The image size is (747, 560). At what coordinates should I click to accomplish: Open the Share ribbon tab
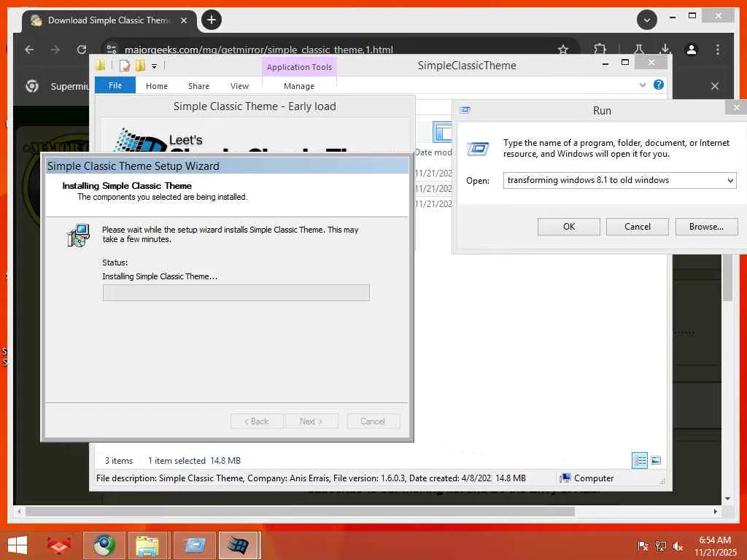(198, 86)
